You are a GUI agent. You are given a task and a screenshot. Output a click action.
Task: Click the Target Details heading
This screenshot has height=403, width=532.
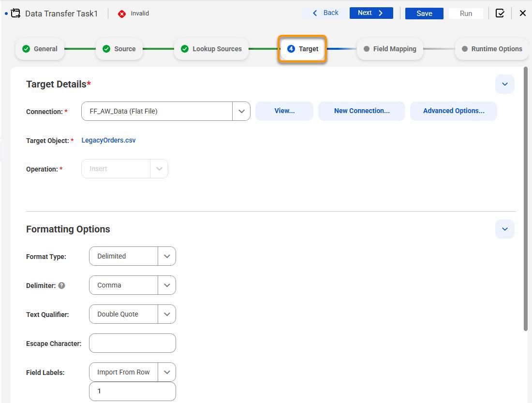[59, 84]
